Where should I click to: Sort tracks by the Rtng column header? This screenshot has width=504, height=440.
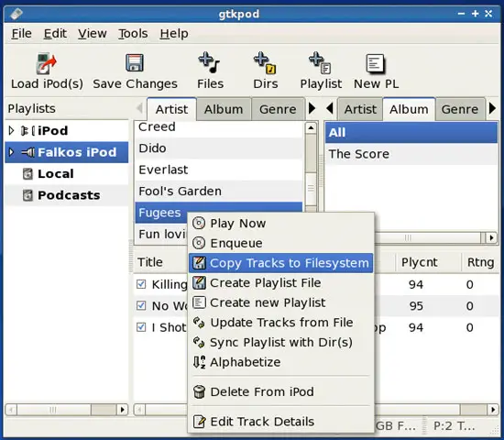(480, 262)
